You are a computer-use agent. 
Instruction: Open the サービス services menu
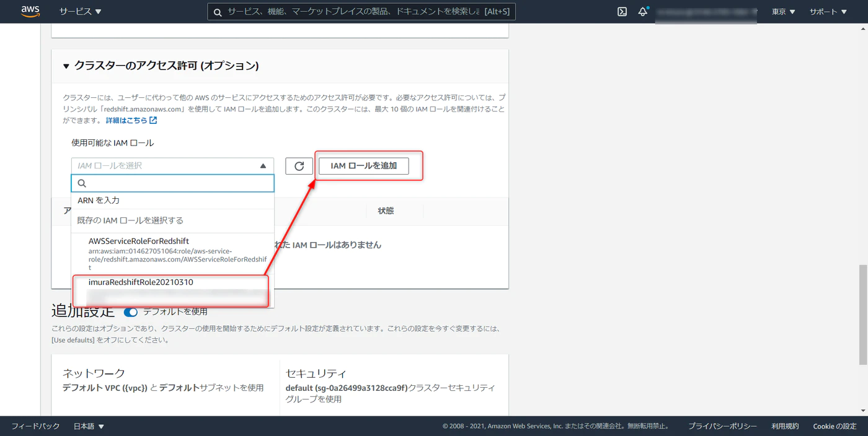coord(81,12)
